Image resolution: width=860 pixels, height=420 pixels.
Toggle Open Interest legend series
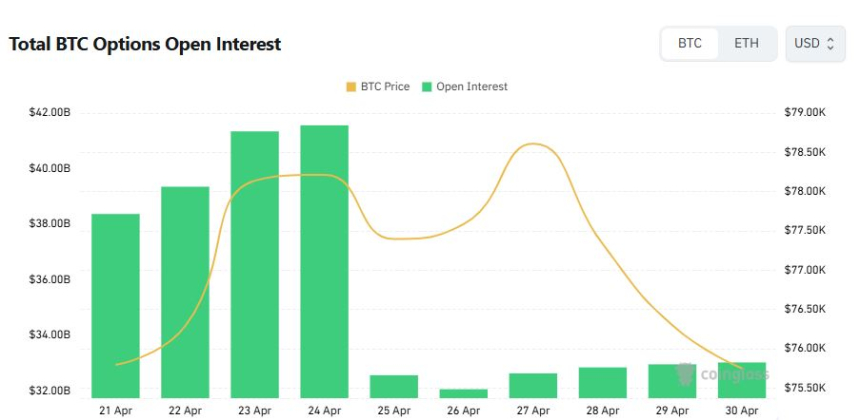point(472,87)
